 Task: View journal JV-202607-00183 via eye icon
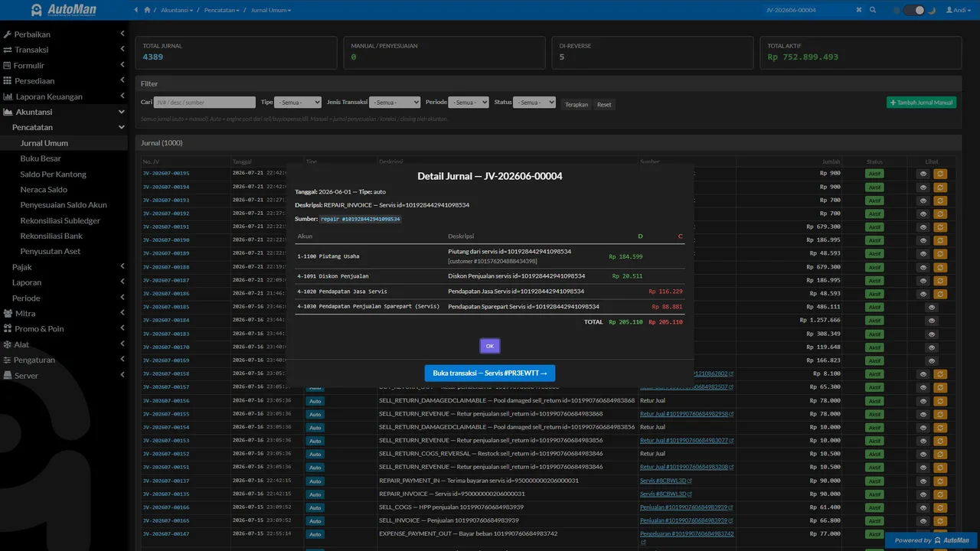[x=932, y=334]
